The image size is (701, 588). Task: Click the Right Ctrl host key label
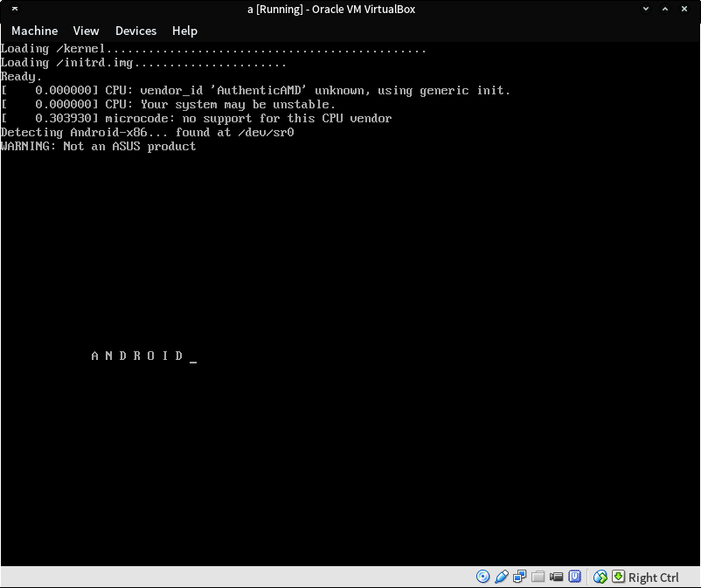(x=653, y=578)
